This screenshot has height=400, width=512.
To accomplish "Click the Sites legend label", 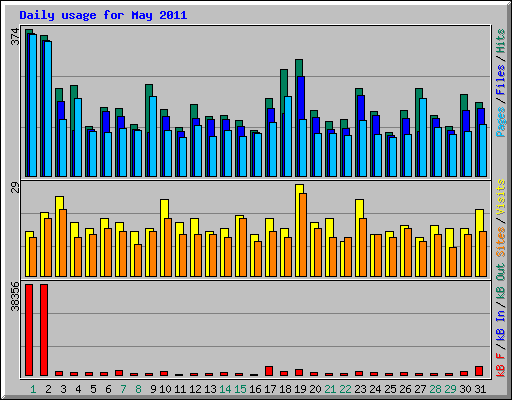I will pyautogui.click(x=501, y=242).
